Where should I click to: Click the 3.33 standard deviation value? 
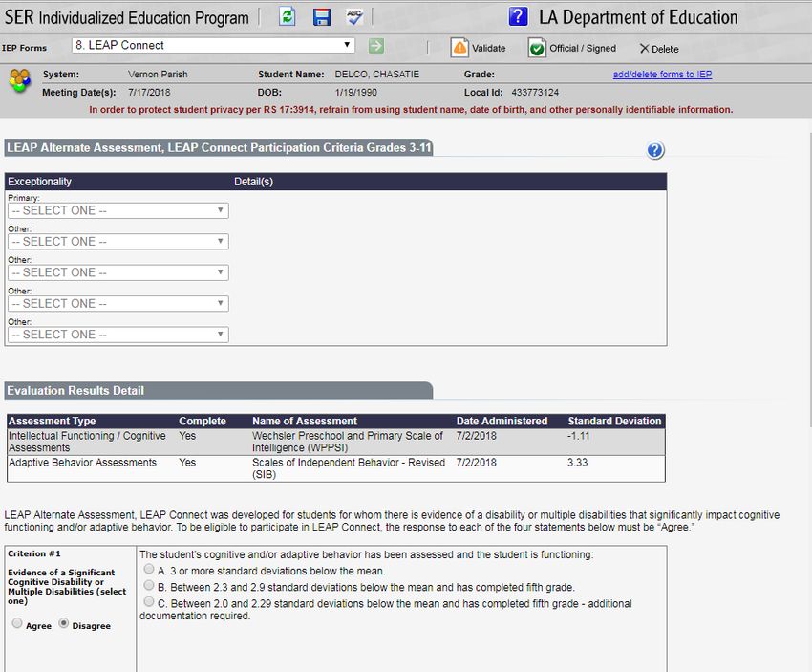tap(577, 463)
